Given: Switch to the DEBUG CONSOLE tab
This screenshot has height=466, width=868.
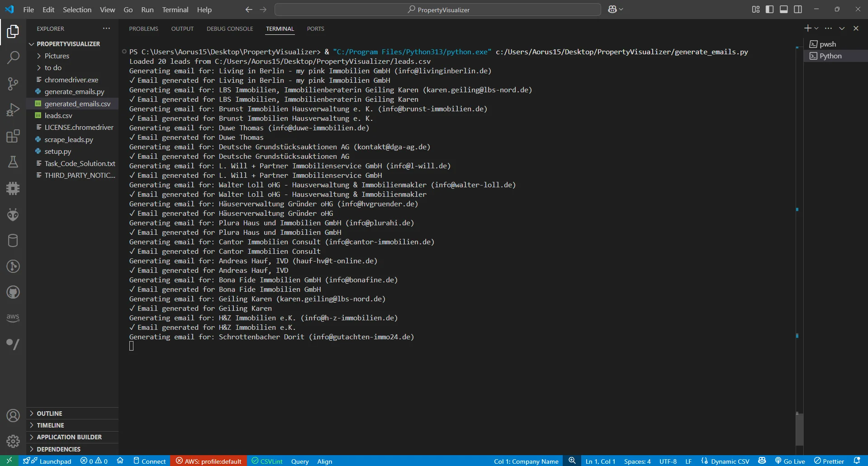Looking at the screenshot, I should click(230, 29).
